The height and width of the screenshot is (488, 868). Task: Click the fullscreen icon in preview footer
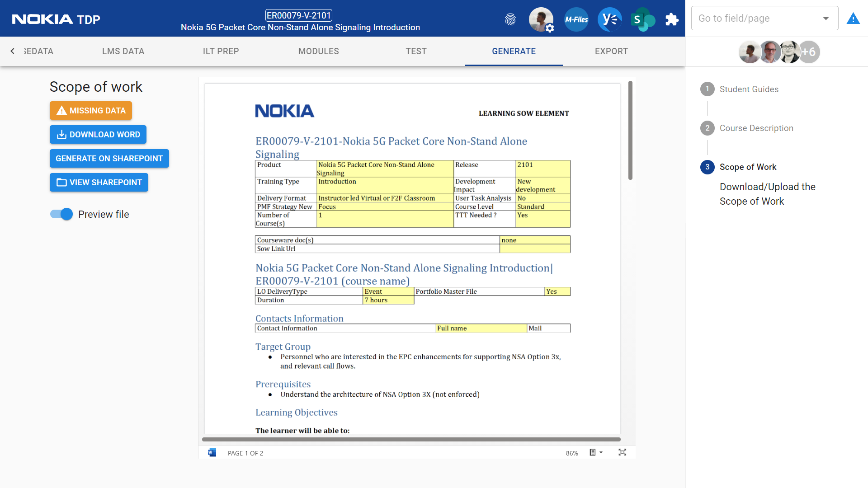(x=623, y=452)
